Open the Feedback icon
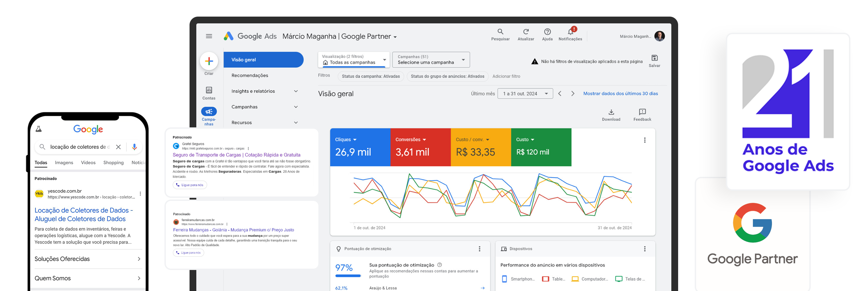Viewport: 868px width, 291px height. 642,112
